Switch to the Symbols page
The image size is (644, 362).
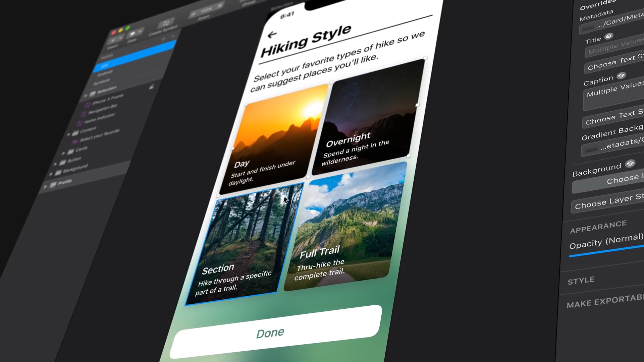coord(101,82)
